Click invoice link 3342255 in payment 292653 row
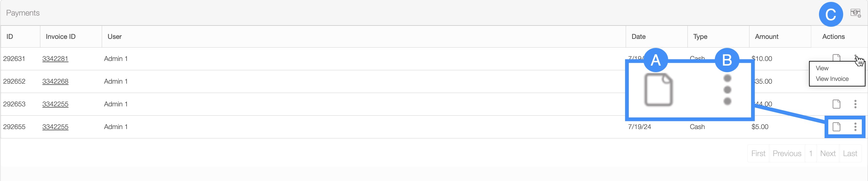Viewport: 868px width, 181px height. coord(55,104)
